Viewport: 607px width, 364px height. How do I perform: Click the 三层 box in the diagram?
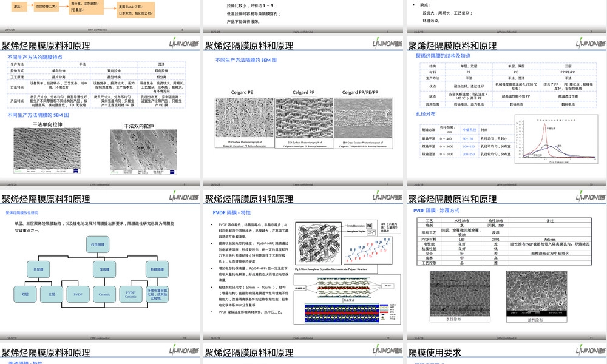coord(52,294)
